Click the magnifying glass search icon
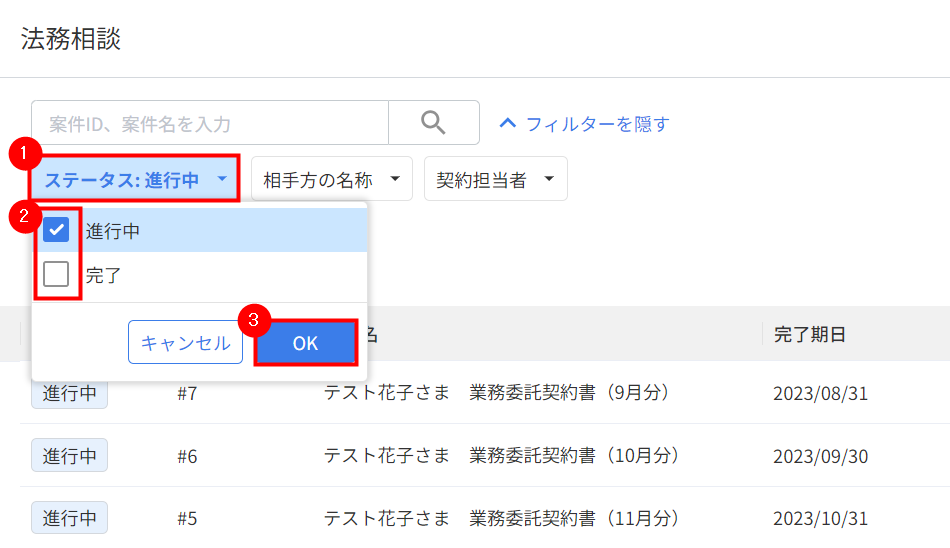Viewport: 950px width, 548px height. click(x=433, y=122)
